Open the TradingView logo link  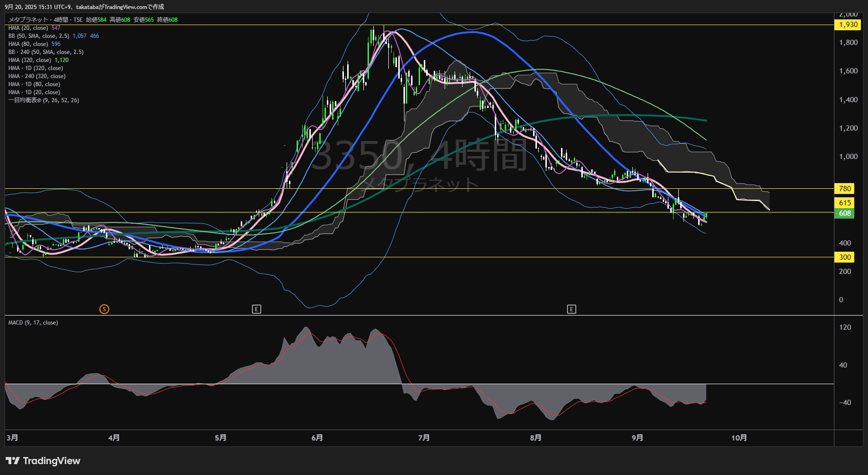[x=43, y=461]
